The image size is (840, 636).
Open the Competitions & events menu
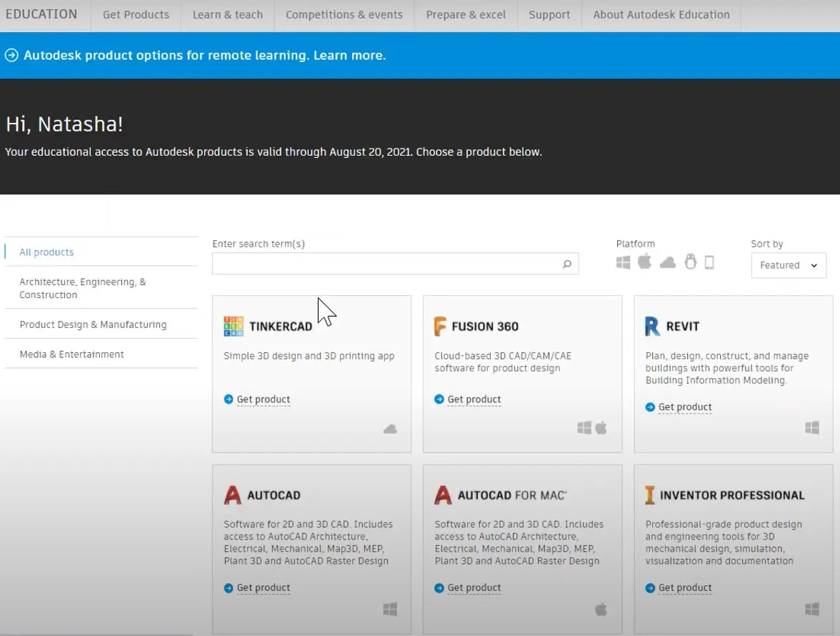click(x=344, y=14)
